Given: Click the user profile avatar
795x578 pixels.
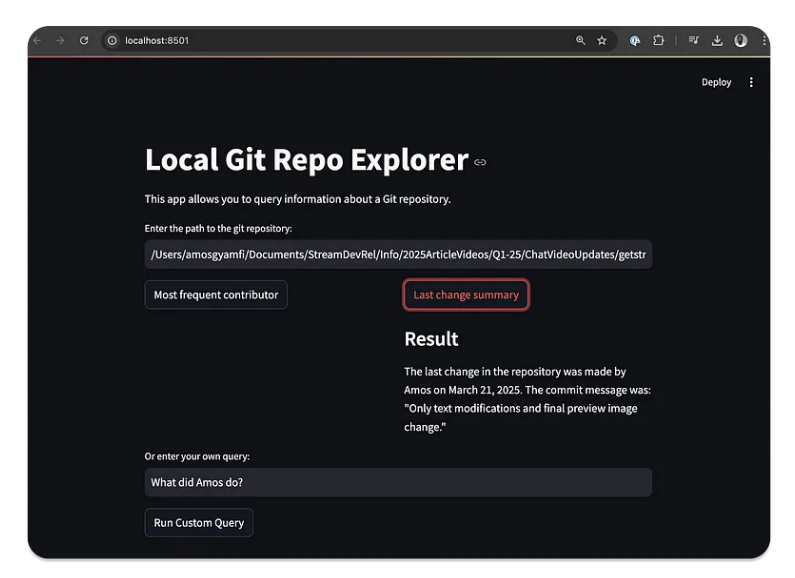Looking at the screenshot, I should tap(741, 41).
